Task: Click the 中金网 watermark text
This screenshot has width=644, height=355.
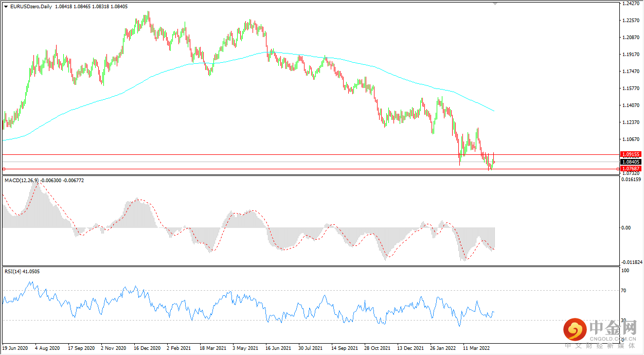Action: click(x=612, y=327)
